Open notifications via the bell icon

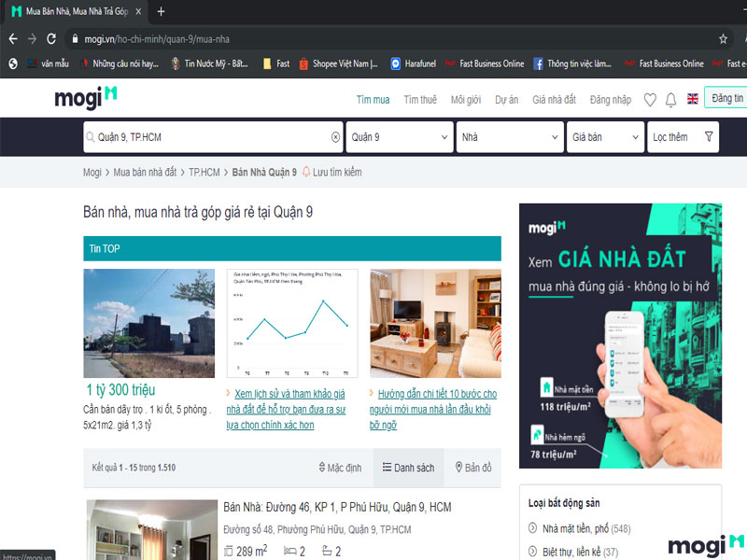pyautogui.click(x=669, y=99)
